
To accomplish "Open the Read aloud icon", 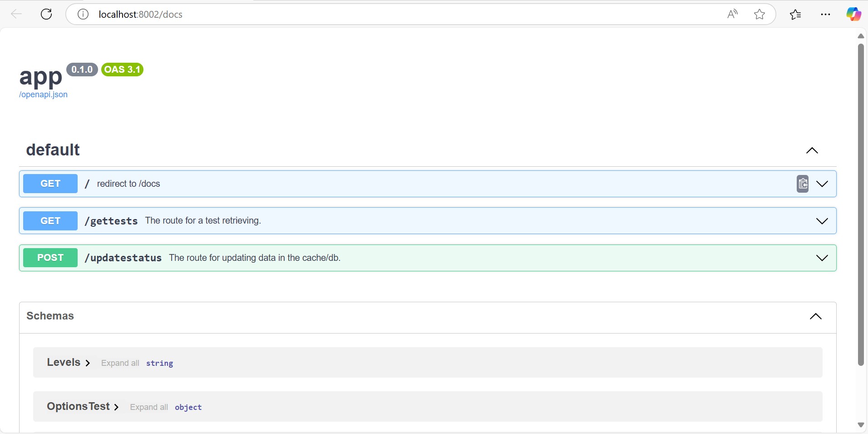I will click(x=732, y=15).
